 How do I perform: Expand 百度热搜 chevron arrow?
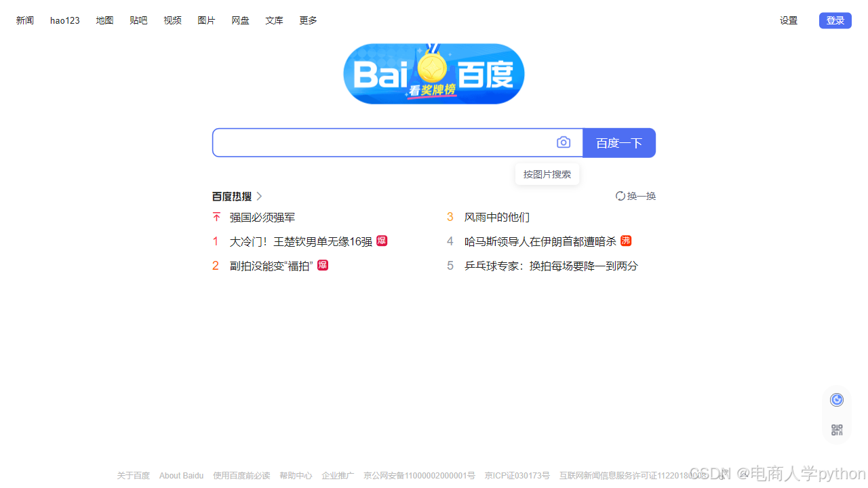point(259,196)
